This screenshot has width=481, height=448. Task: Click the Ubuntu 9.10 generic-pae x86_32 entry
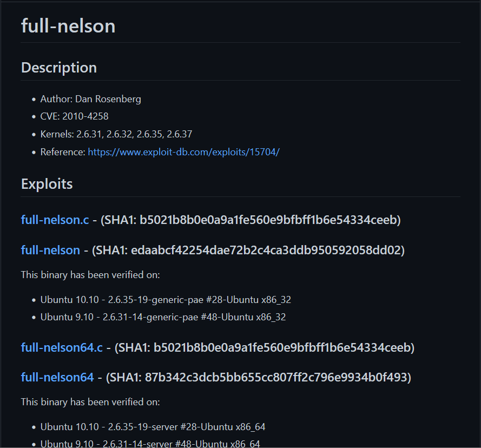coord(163,317)
